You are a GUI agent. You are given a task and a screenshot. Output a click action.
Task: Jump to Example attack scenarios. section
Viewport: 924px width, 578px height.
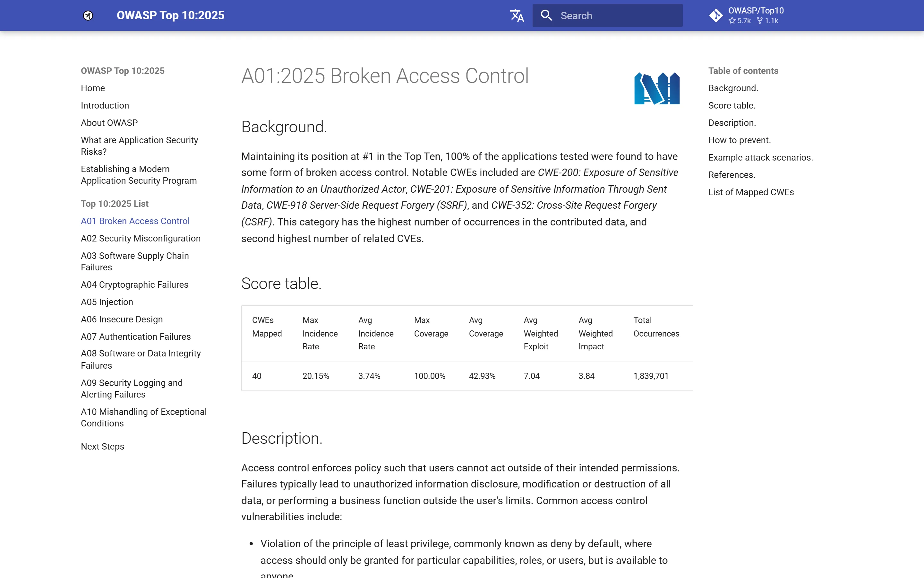pos(761,157)
